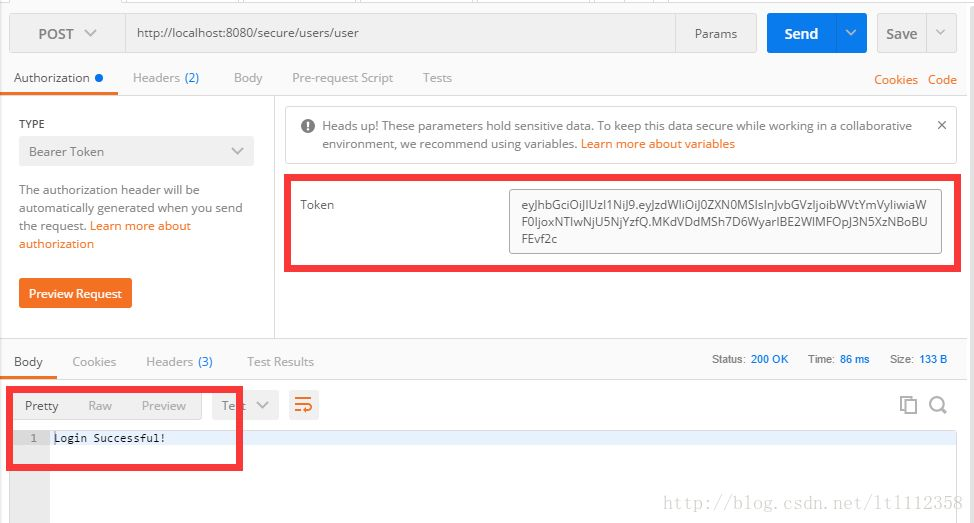The height and width of the screenshot is (523, 974).
Task: Select the response Body tab
Action: pos(29,362)
